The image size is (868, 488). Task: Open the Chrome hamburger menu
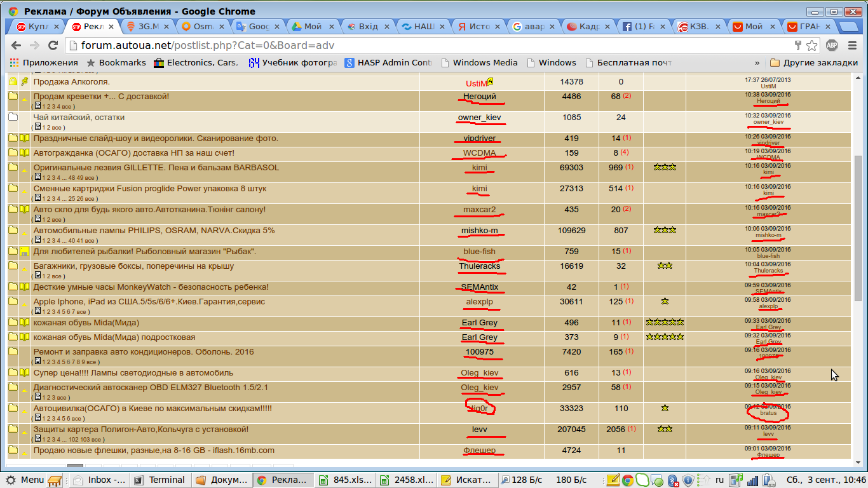(x=852, y=45)
